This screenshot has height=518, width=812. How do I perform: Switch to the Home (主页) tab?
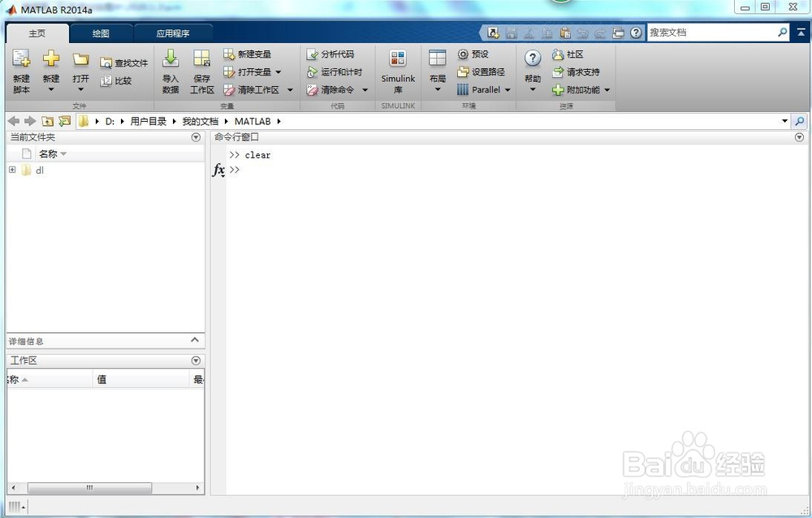pos(37,33)
